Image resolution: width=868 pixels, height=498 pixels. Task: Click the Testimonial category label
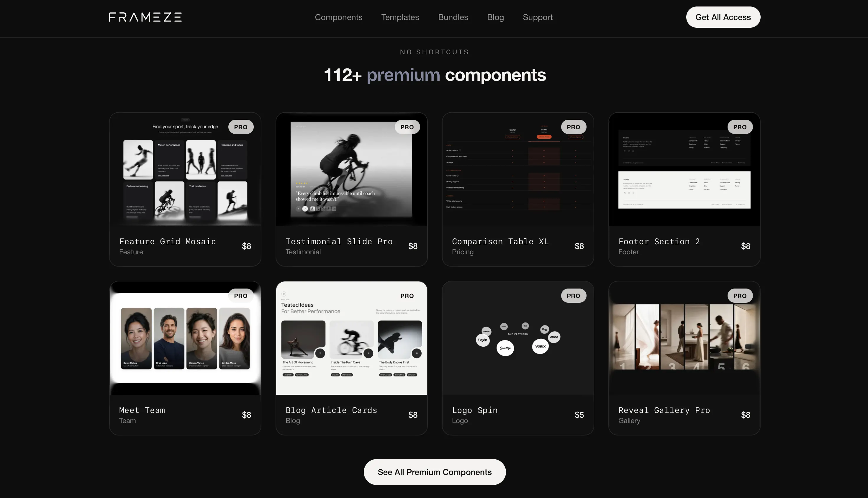[x=303, y=252]
